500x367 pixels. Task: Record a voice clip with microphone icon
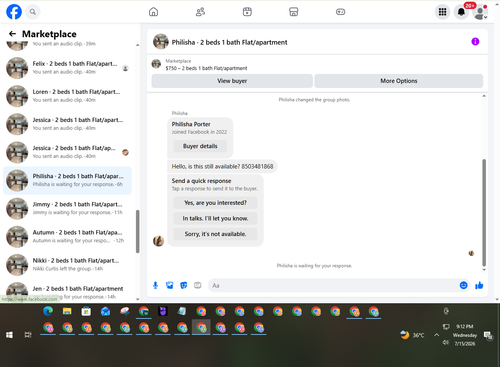click(155, 285)
